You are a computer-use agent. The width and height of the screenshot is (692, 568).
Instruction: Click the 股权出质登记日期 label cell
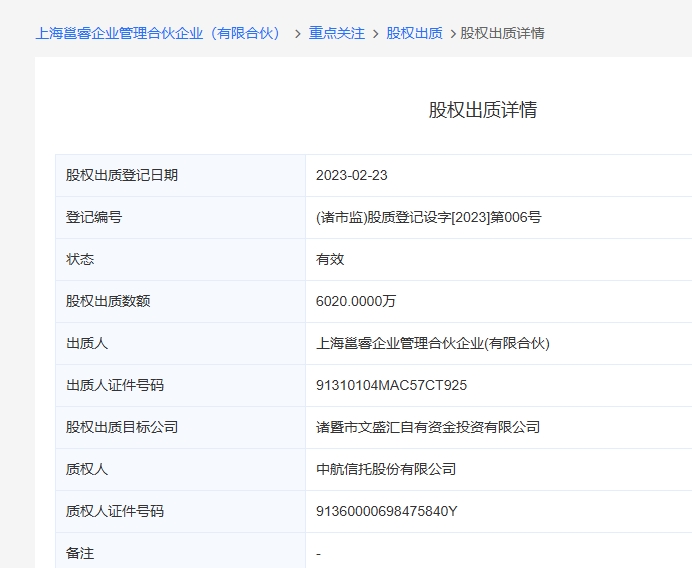(181, 175)
